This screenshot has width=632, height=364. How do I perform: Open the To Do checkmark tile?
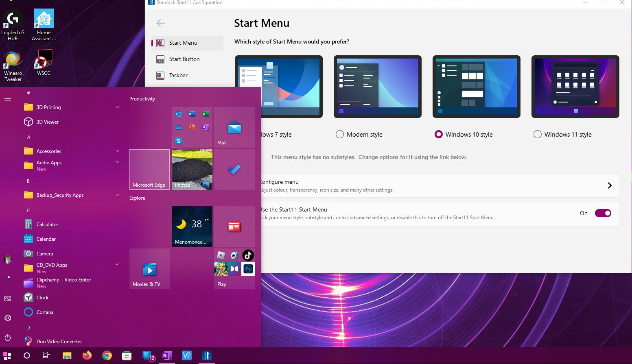point(234,170)
